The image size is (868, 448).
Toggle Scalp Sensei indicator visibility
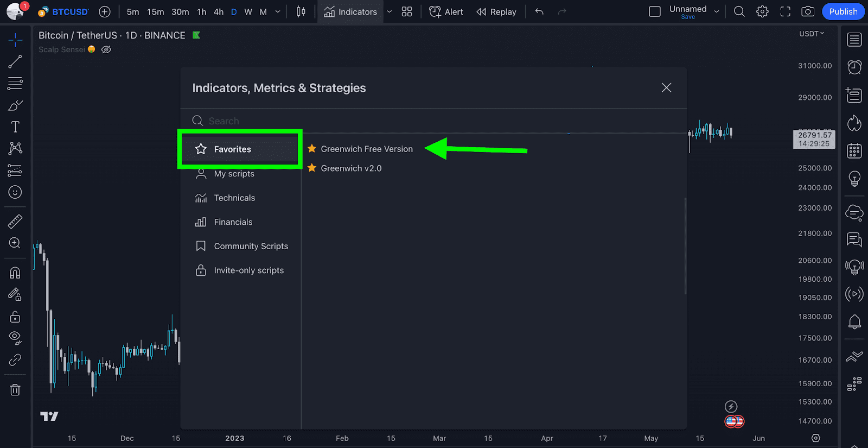click(106, 49)
